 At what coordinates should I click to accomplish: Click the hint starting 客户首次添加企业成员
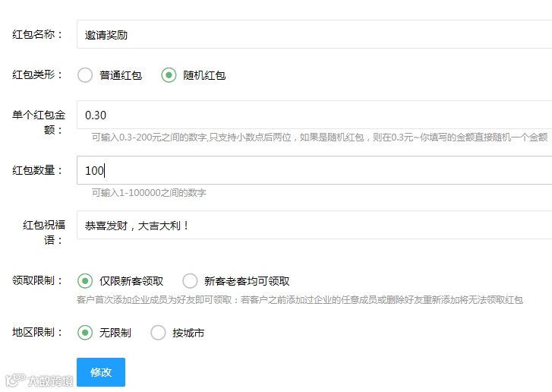click(300, 300)
